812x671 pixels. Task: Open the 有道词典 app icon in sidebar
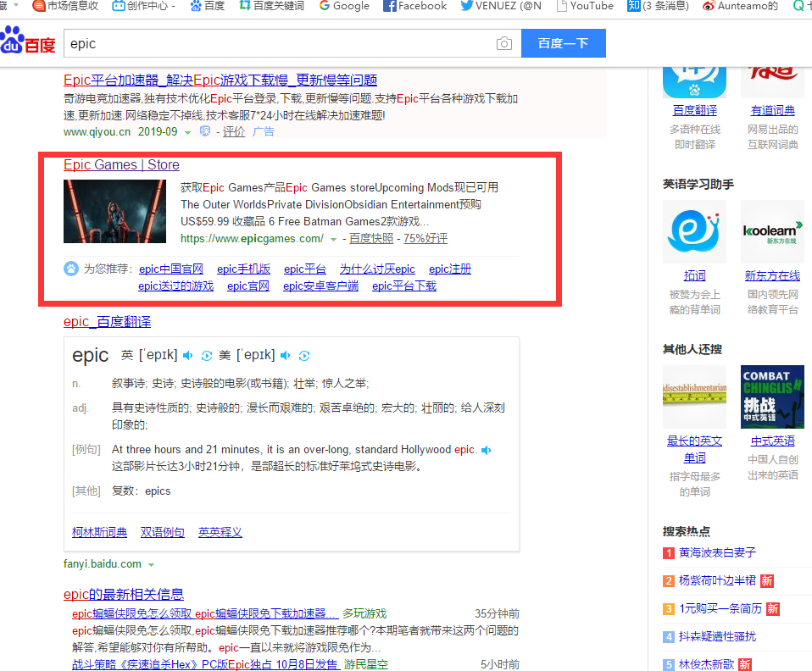(772, 73)
